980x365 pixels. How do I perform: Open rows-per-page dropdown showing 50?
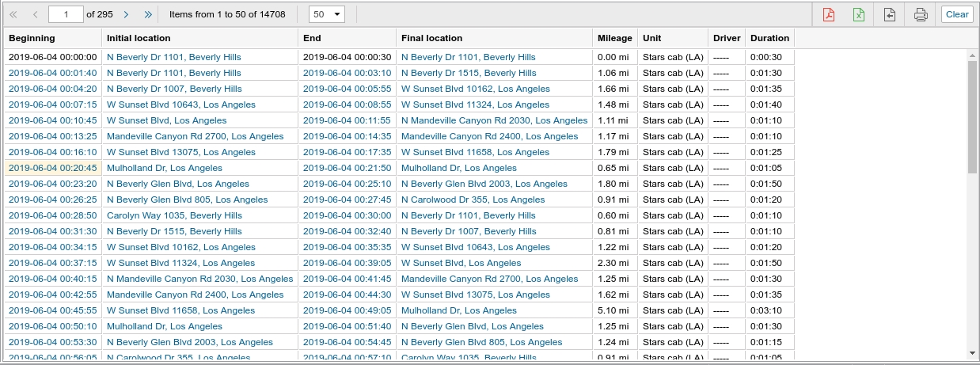tap(326, 14)
